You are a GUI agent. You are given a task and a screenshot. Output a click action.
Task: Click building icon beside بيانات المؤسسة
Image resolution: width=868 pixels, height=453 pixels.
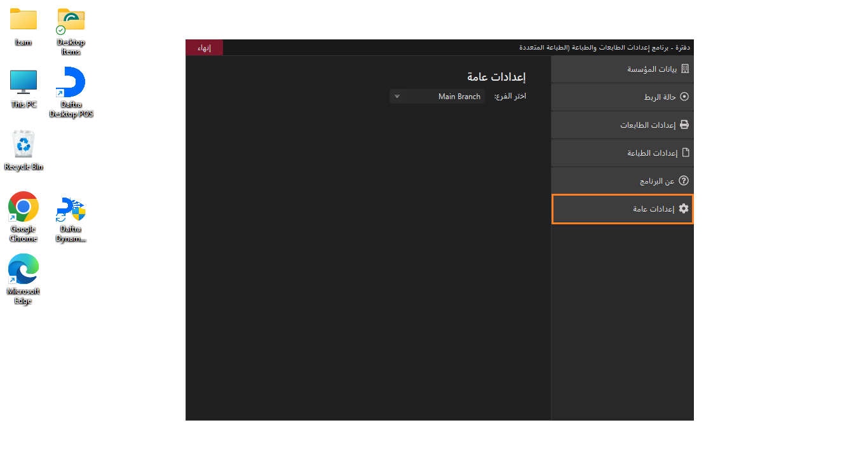coord(684,69)
